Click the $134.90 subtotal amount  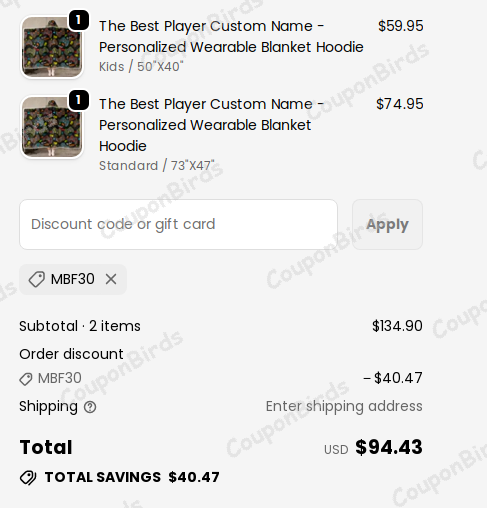[x=397, y=326]
